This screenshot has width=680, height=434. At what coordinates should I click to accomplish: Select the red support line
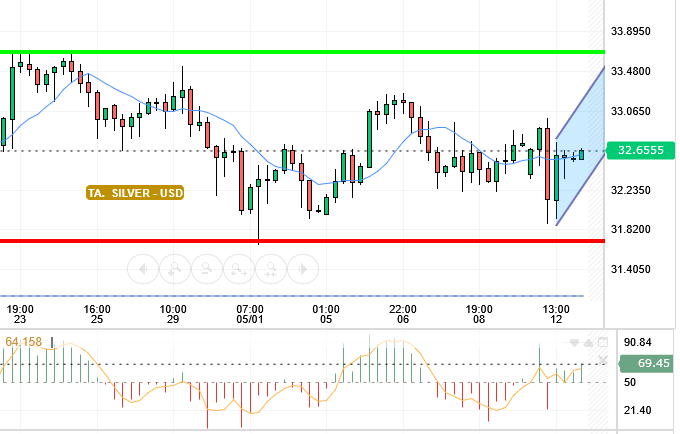coord(302,241)
